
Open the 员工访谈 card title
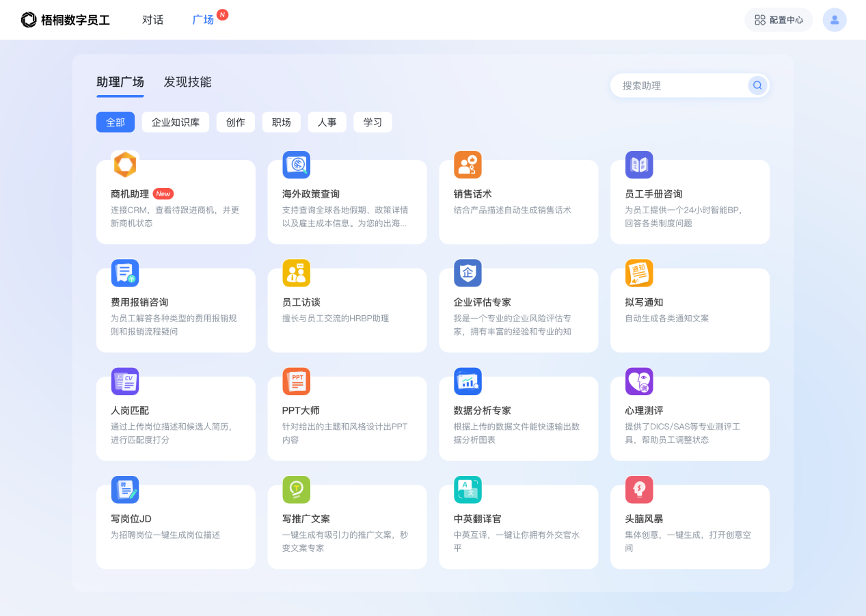tap(301, 302)
